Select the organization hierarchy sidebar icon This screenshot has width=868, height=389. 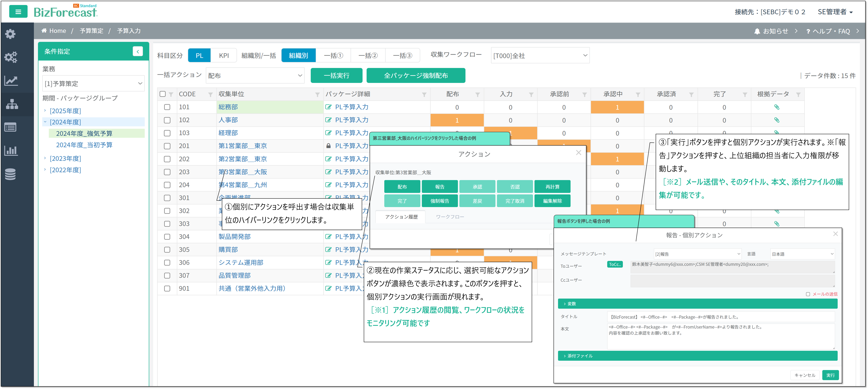pyautogui.click(x=12, y=104)
